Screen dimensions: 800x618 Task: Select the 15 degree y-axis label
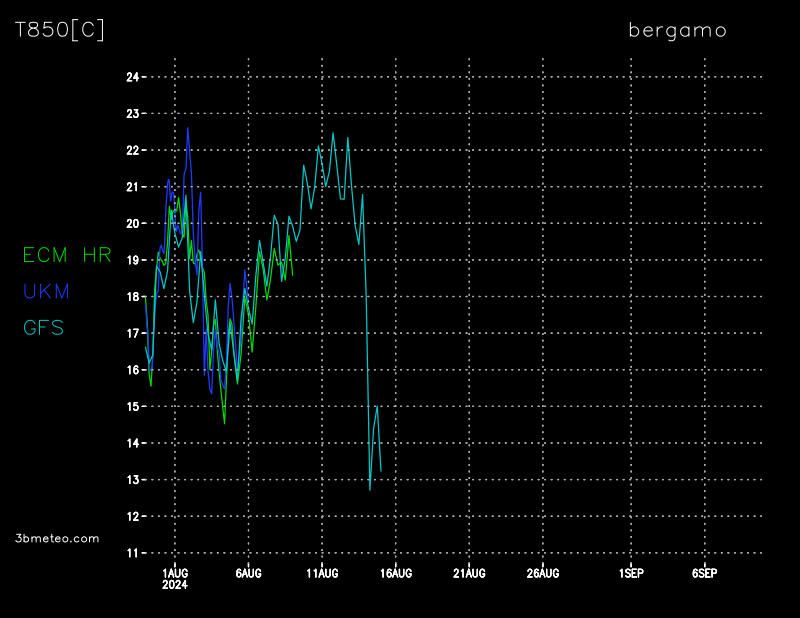click(x=132, y=406)
